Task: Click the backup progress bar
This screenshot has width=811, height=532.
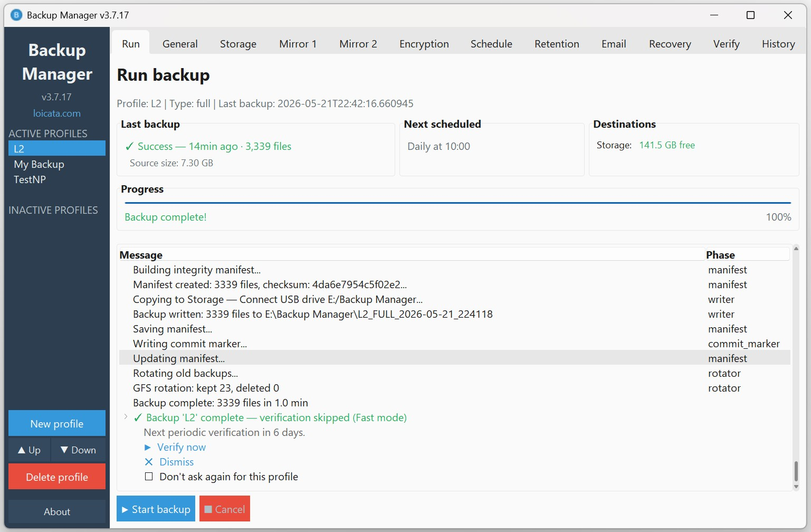Action: 457,203
